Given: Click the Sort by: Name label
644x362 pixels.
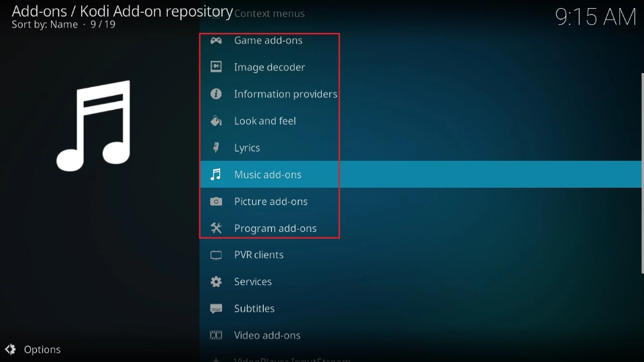Looking at the screenshot, I should [45, 25].
